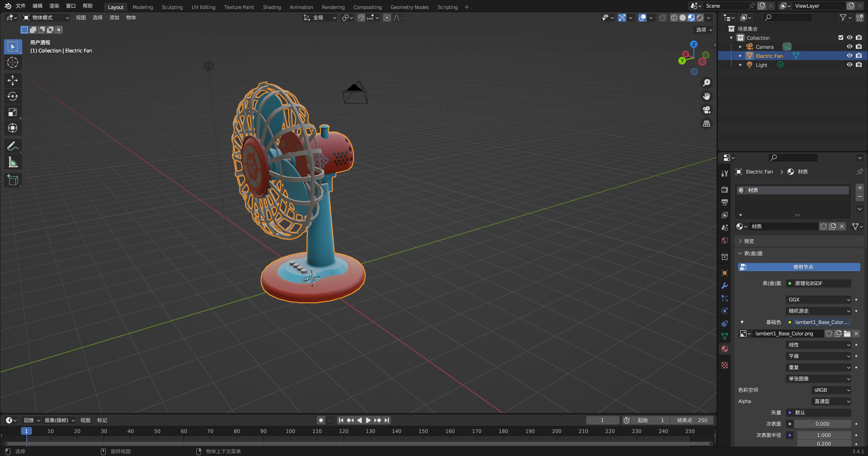Switch to the Shading workspace tab
Screen dimensions: 868x456
(272, 7)
